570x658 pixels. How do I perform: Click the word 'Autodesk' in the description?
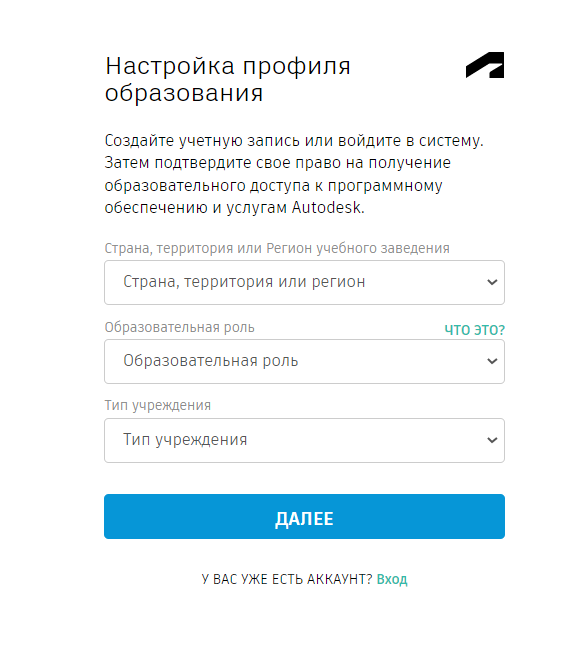328,208
